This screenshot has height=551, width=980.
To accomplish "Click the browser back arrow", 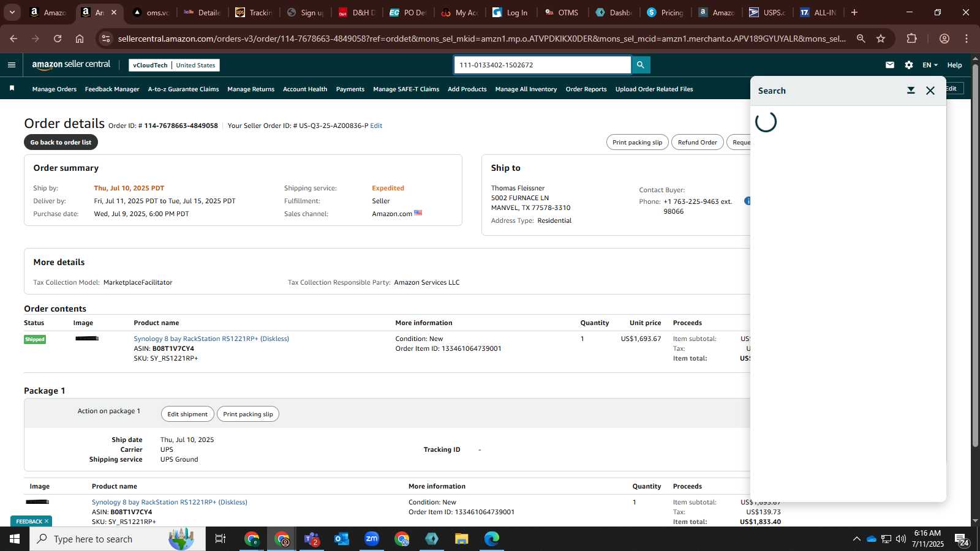I will point(13,39).
